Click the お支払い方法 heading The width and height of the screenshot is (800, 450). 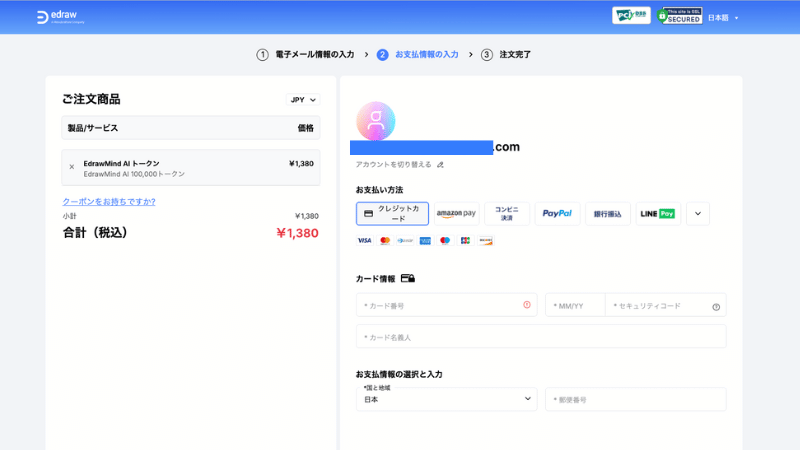[379, 190]
